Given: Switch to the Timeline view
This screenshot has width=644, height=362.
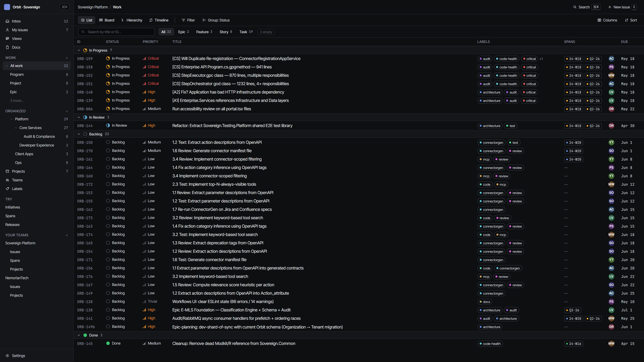Looking at the screenshot, I should [x=159, y=20].
